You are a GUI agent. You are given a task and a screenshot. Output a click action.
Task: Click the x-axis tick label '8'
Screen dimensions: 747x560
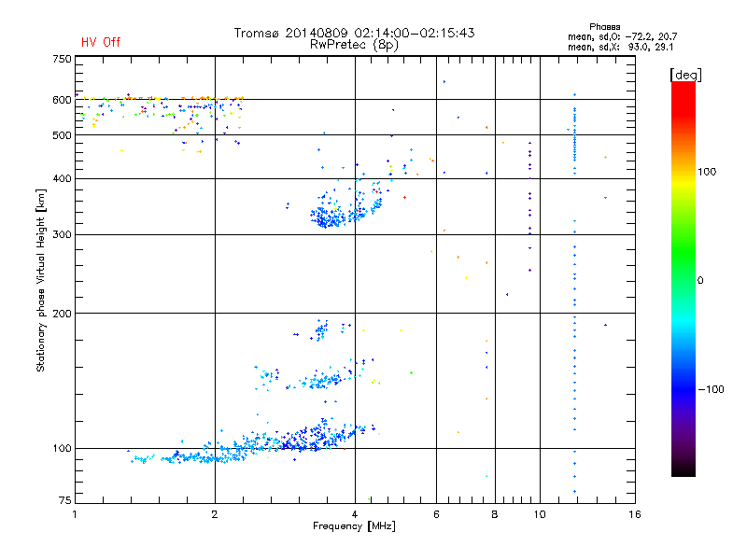(495, 514)
